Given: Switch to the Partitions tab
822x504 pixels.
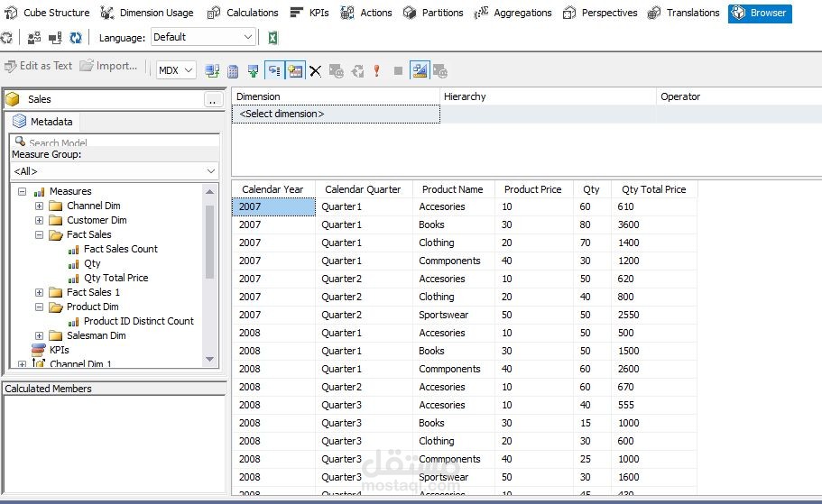Looking at the screenshot, I should 433,13.
